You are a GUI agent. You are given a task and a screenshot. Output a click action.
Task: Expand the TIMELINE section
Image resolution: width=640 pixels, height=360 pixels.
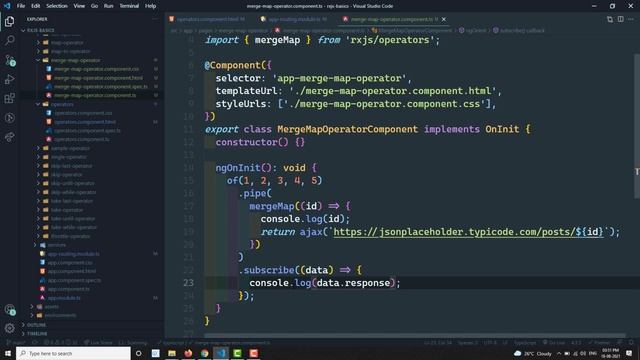coord(37,334)
